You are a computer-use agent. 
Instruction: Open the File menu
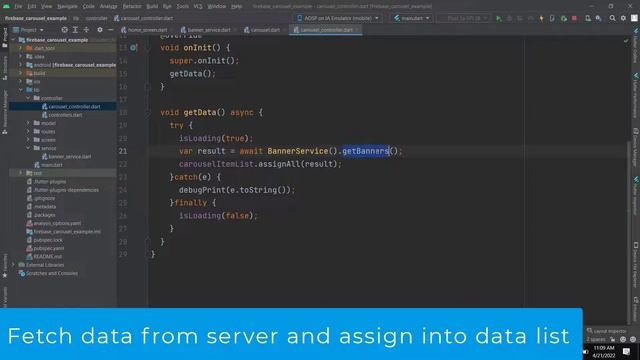18,7
